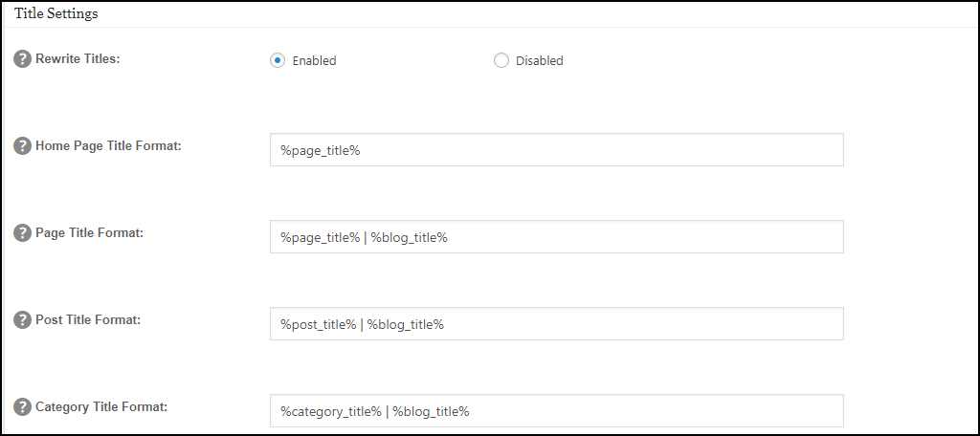Click the 'Disabled' text label
The width and height of the screenshot is (980, 436).
(540, 60)
